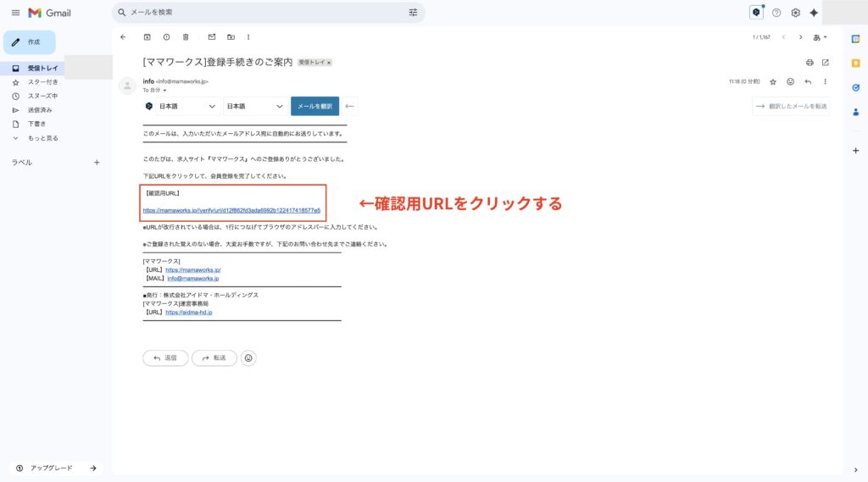Image resolution: width=868 pixels, height=482 pixels.
Task: Open the main menu hamburger icon
Action: pyautogui.click(x=15, y=13)
